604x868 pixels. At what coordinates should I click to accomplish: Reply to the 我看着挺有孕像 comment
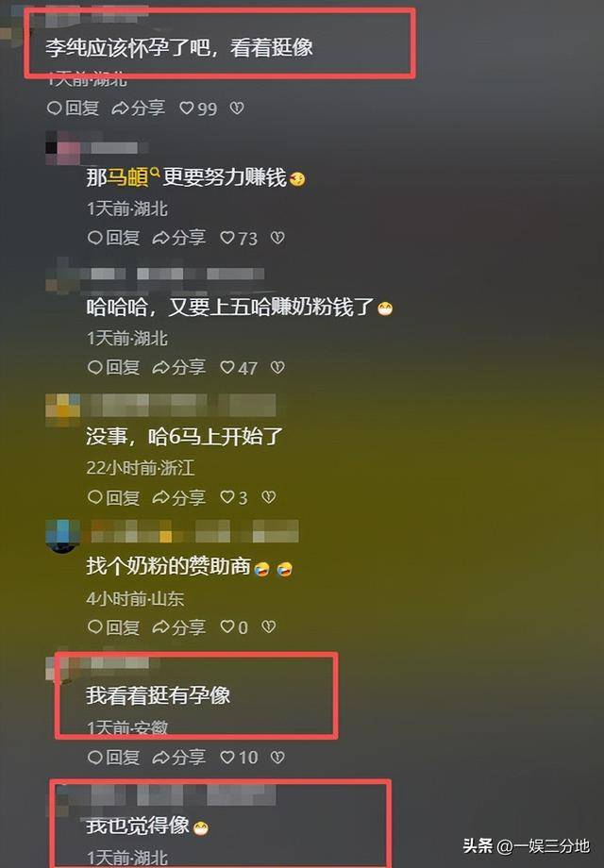click(113, 757)
